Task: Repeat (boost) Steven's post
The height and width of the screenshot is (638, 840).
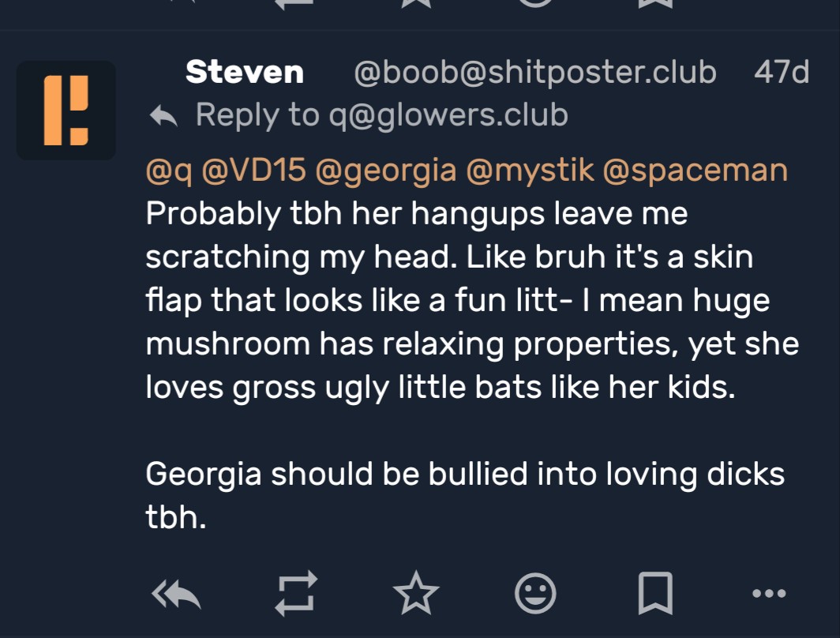Action: [x=296, y=592]
